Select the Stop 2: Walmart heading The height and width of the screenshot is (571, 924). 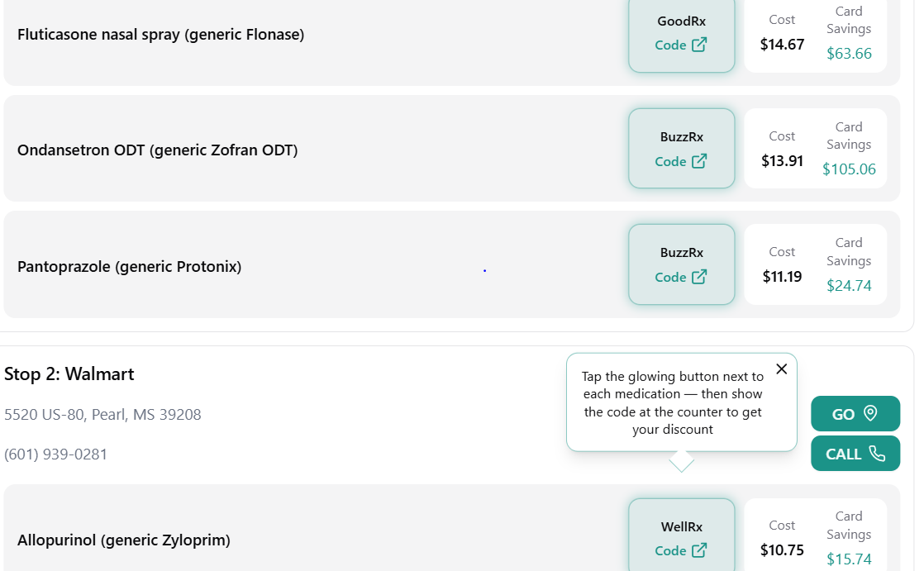coord(69,374)
